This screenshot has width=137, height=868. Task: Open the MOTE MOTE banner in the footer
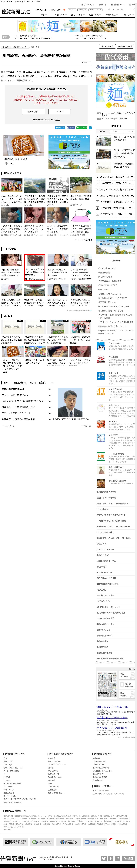122,842
